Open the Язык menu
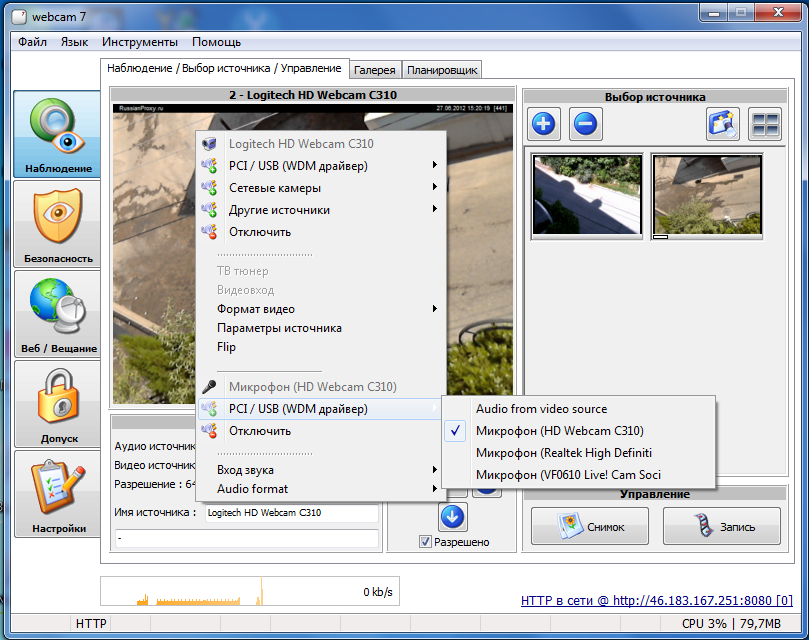Viewport: 809px width, 640px height. click(74, 42)
